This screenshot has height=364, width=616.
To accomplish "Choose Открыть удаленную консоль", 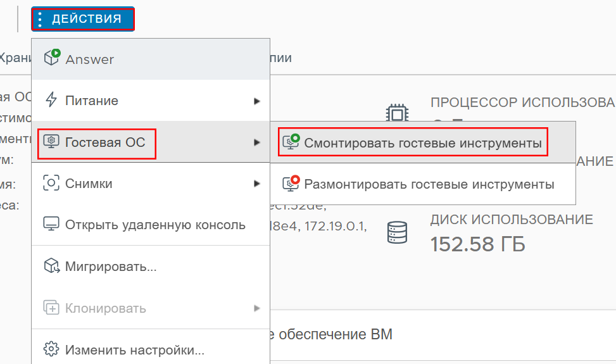I will point(151,225).
